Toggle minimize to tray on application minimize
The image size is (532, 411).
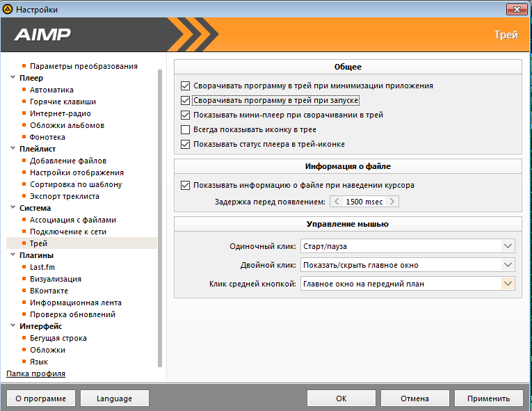[185, 86]
